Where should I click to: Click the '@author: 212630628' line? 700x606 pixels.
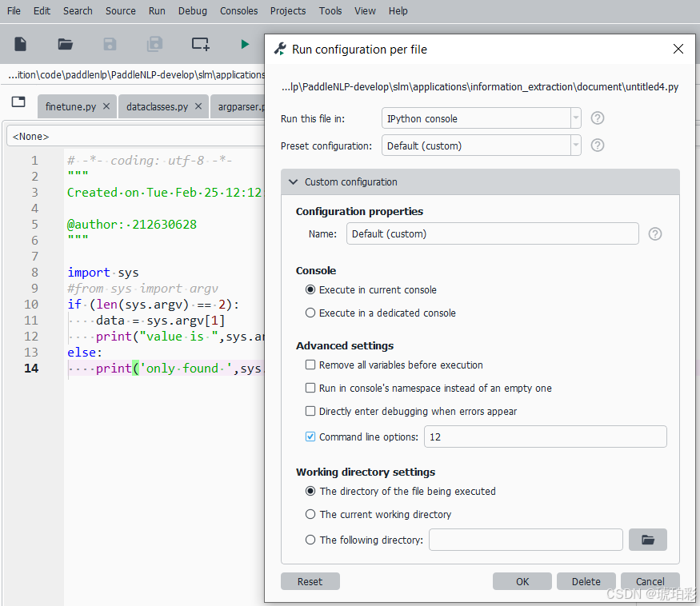tap(132, 224)
